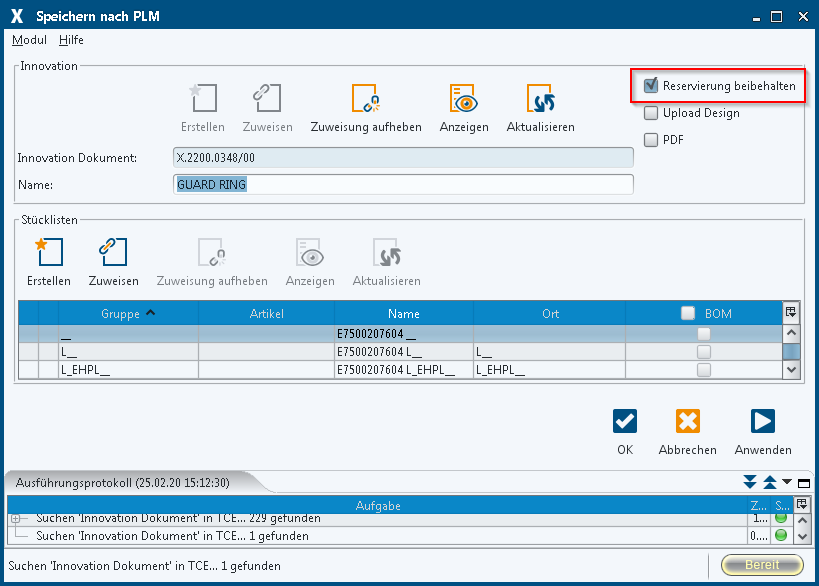Tick the PDF checkbox
819x586 pixels.
(x=651, y=140)
